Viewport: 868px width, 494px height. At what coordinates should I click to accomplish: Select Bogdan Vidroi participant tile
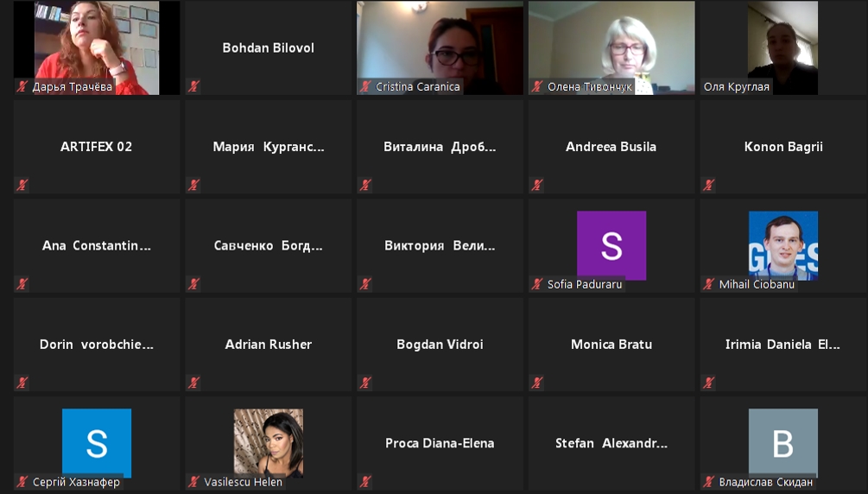(440, 345)
